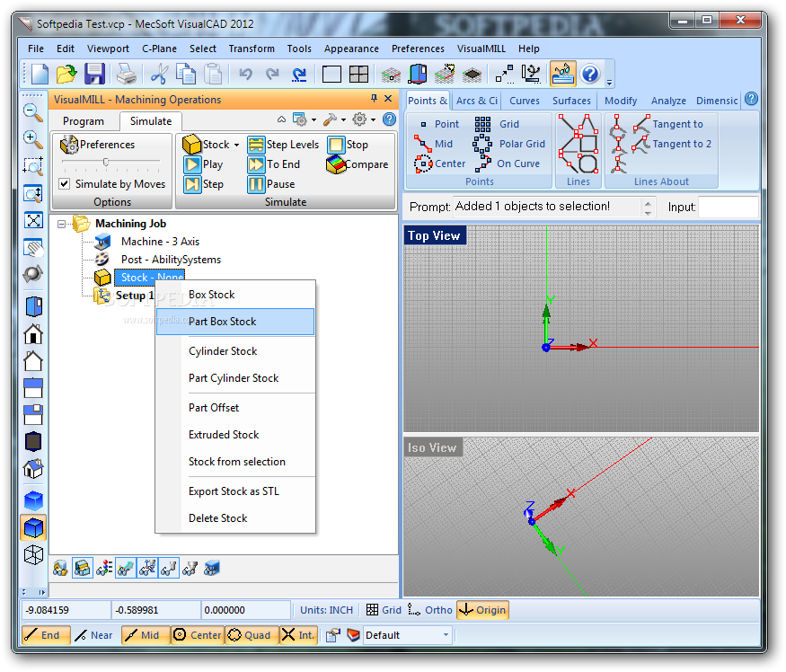This screenshot has height=672, width=786.
Task: Click the Play simulation button
Action: click(x=203, y=164)
